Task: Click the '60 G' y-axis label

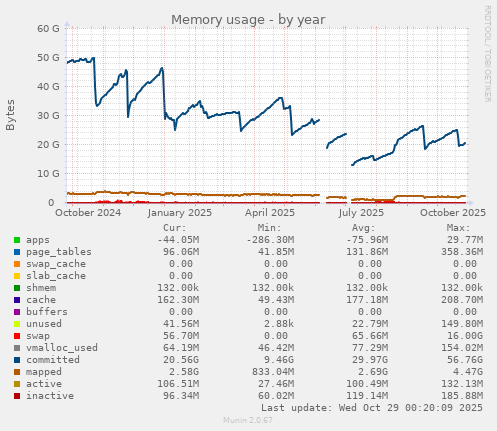Action: (48, 29)
